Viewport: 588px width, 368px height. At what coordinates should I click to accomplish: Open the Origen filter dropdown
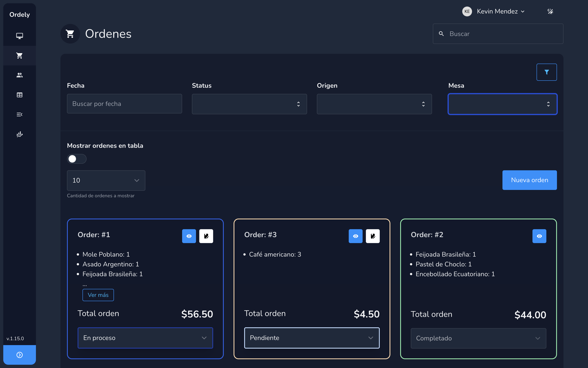pyautogui.click(x=374, y=104)
